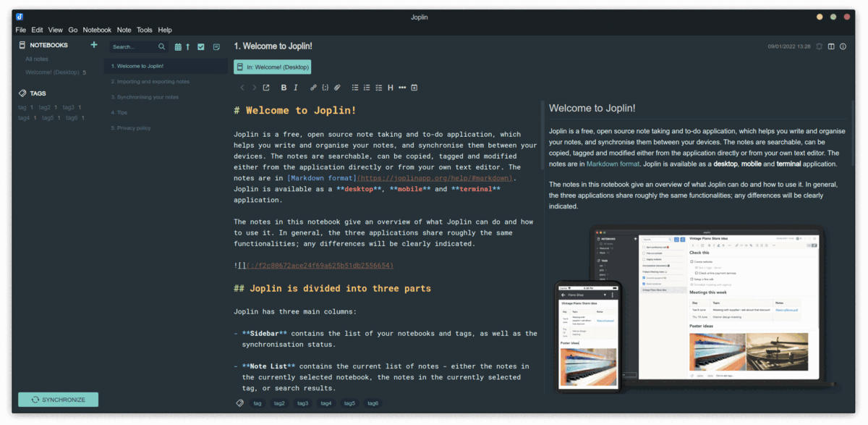Screen dimensions: 868x425
Task: Insert horizontal rule with dots icon
Action: click(x=402, y=88)
